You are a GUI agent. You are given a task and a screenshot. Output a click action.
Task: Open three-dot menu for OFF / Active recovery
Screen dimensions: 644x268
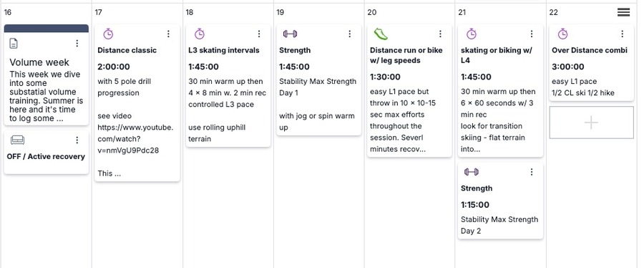[77, 140]
